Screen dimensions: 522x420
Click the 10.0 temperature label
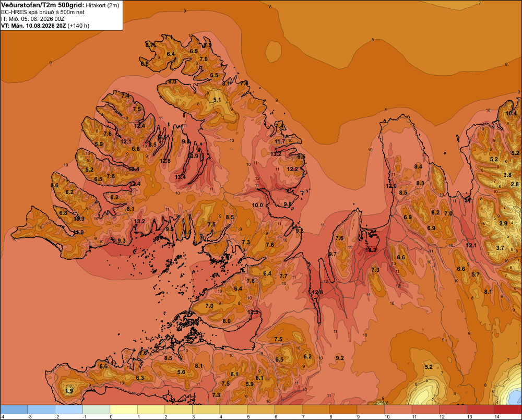257,206
